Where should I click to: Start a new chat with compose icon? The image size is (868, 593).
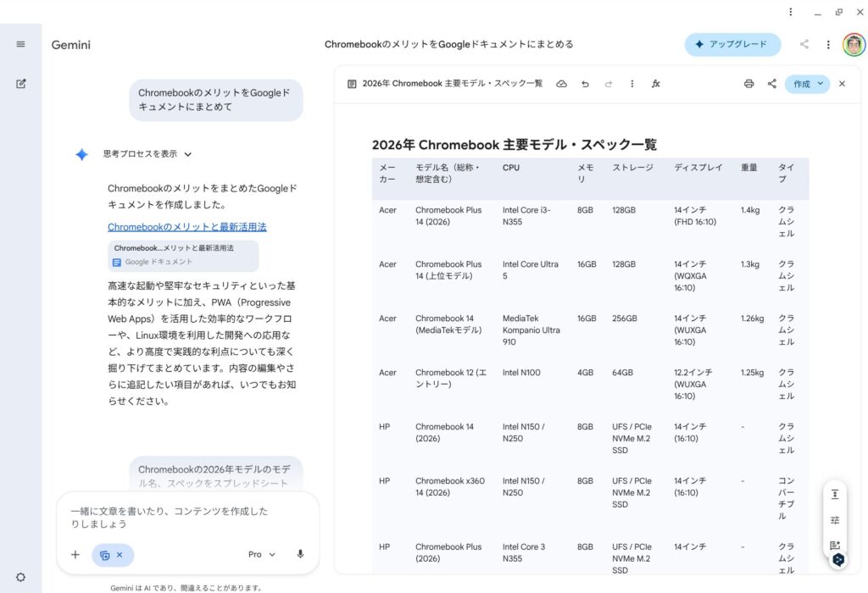pyautogui.click(x=20, y=83)
